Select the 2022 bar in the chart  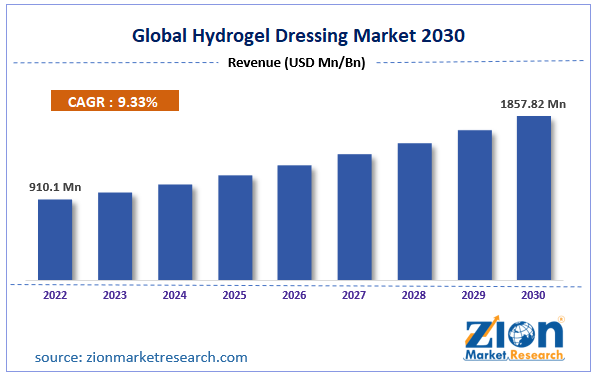pos(55,240)
